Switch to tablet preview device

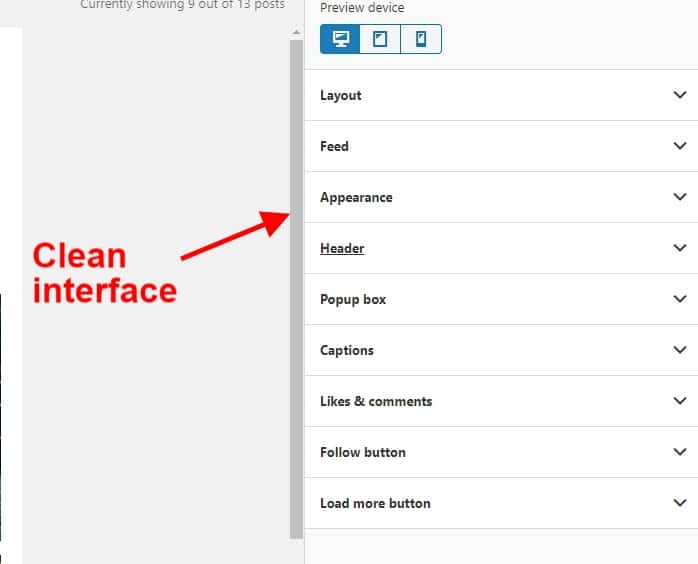coord(380,39)
